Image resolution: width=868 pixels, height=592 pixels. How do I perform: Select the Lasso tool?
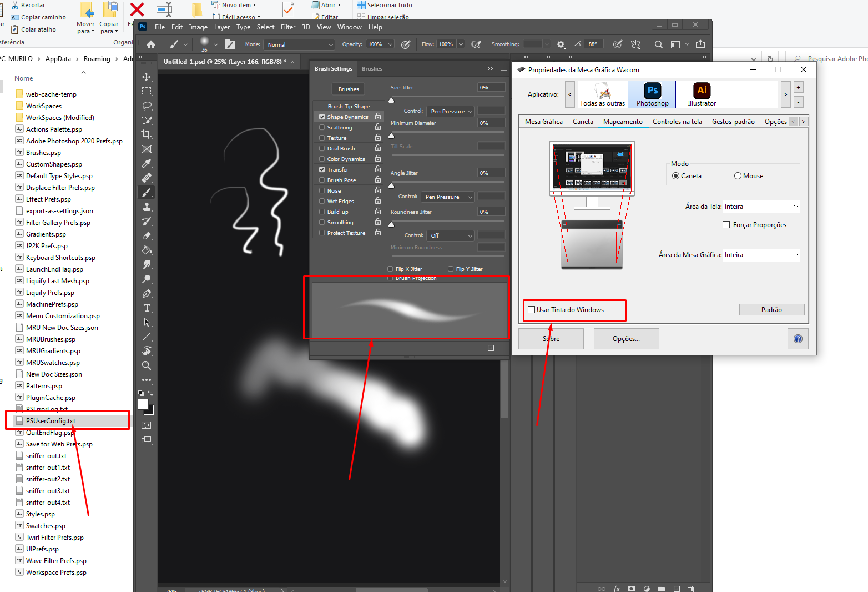(147, 106)
